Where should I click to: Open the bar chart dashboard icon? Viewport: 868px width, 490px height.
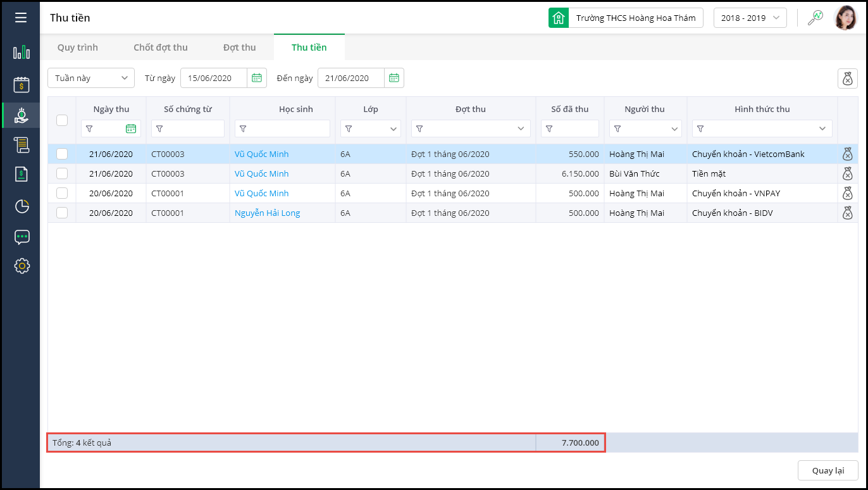click(22, 52)
